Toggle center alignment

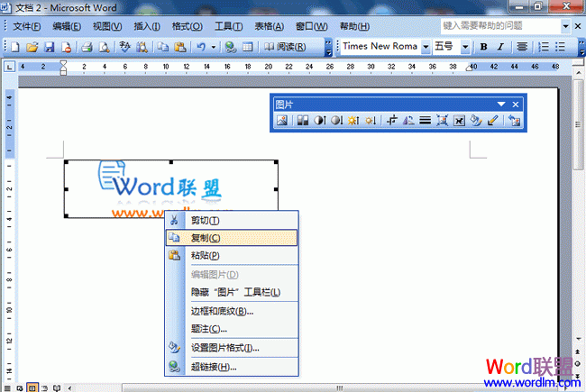click(522, 47)
